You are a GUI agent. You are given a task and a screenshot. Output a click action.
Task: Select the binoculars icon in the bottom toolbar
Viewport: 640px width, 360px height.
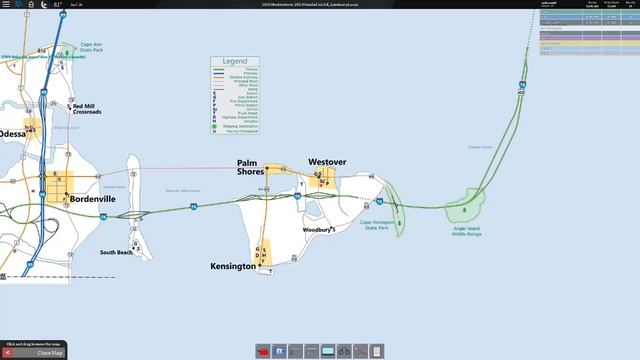click(344, 351)
